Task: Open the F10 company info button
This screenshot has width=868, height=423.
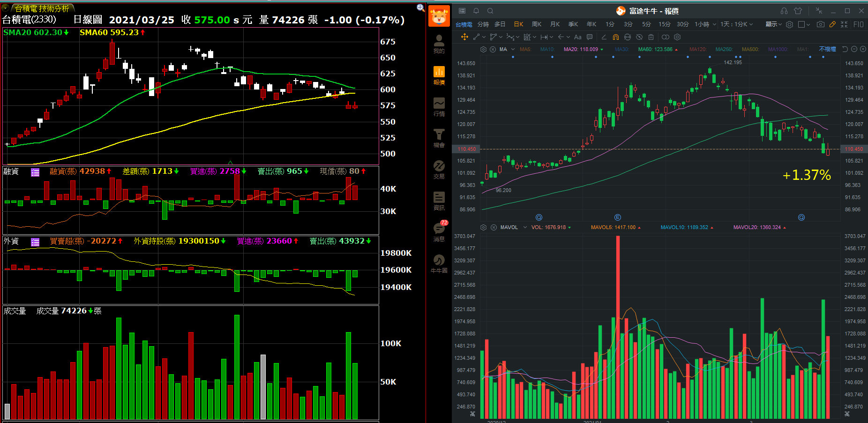Action: 858,24
